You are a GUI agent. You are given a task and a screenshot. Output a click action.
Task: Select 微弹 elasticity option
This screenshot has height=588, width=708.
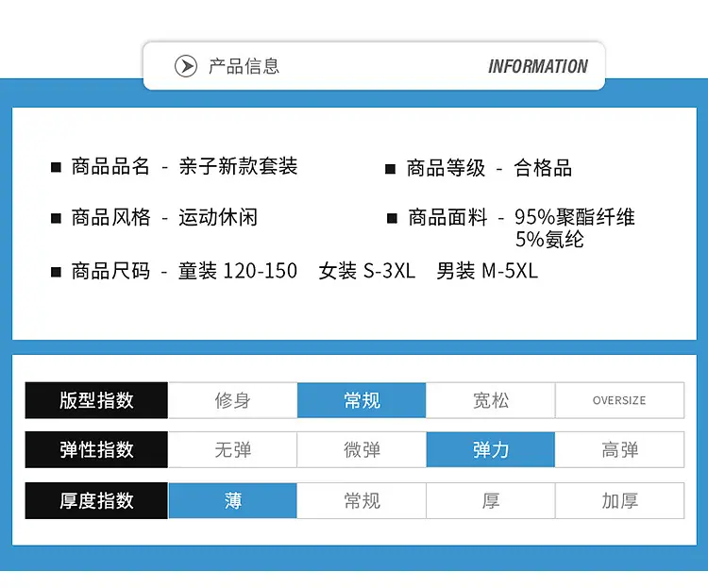(x=362, y=450)
